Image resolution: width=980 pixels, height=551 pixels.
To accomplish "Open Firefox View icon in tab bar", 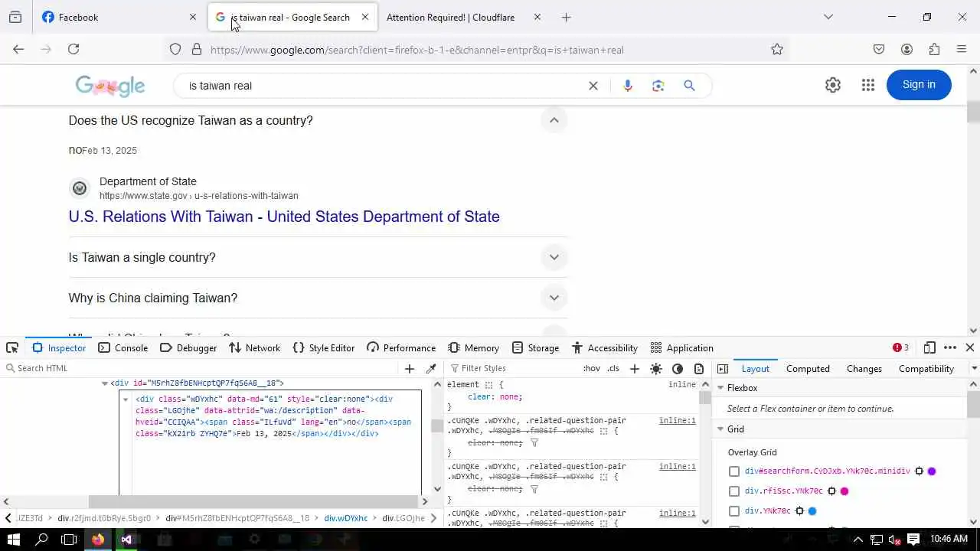I will tap(15, 17).
